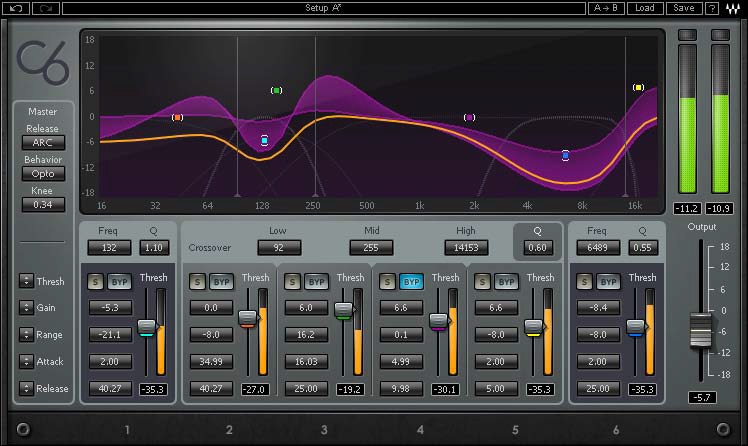748x446 pixels.
Task: Click the Waves logo icon
Action: pos(735,8)
